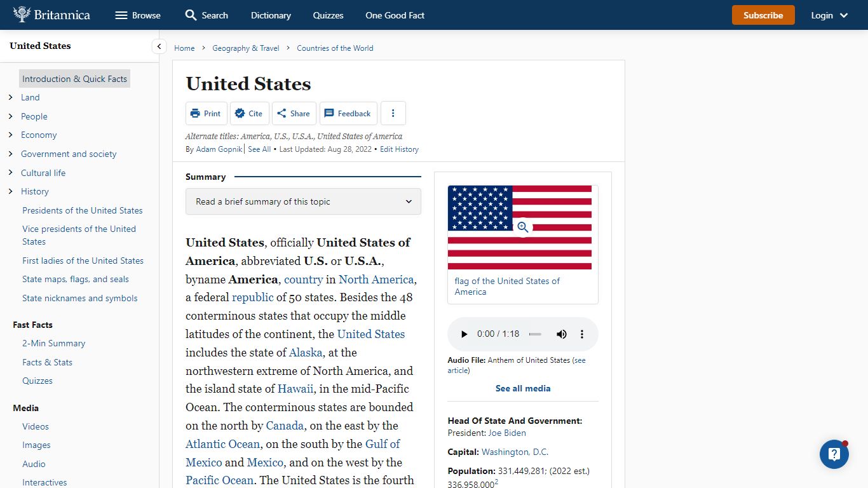This screenshot has width=868, height=488.
Task: Click See All contributors link
Action: click(x=259, y=149)
